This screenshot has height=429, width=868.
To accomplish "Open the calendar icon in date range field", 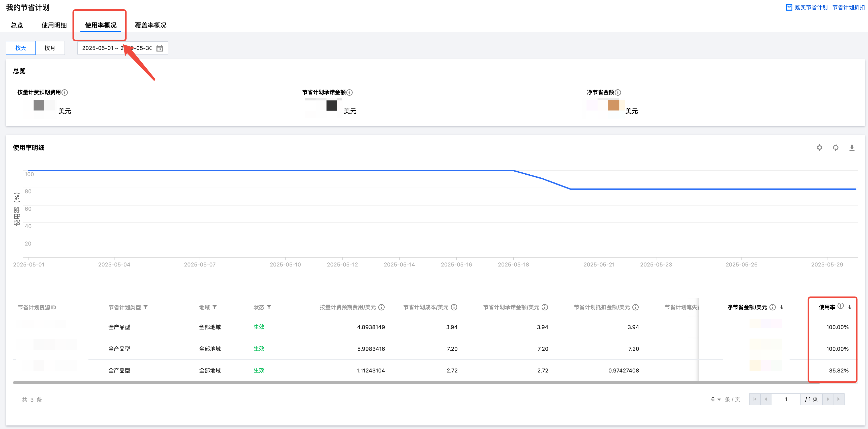I will (160, 48).
